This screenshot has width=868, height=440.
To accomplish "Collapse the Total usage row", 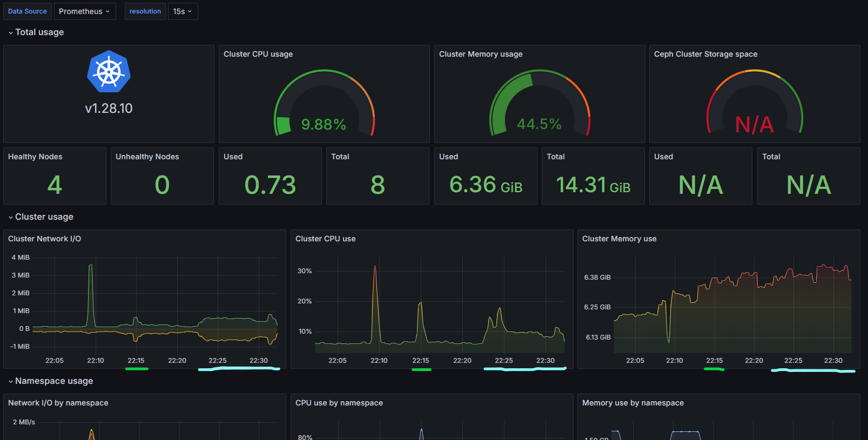I will click(36, 32).
